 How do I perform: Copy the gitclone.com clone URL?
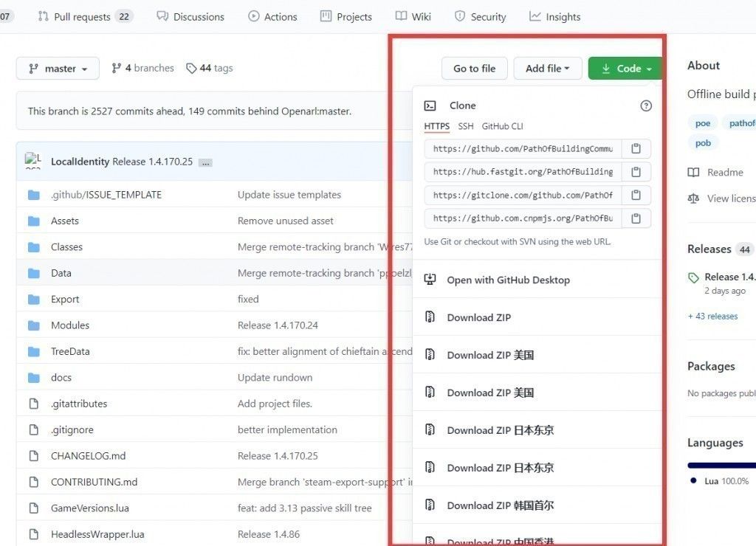tap(636, 195)
